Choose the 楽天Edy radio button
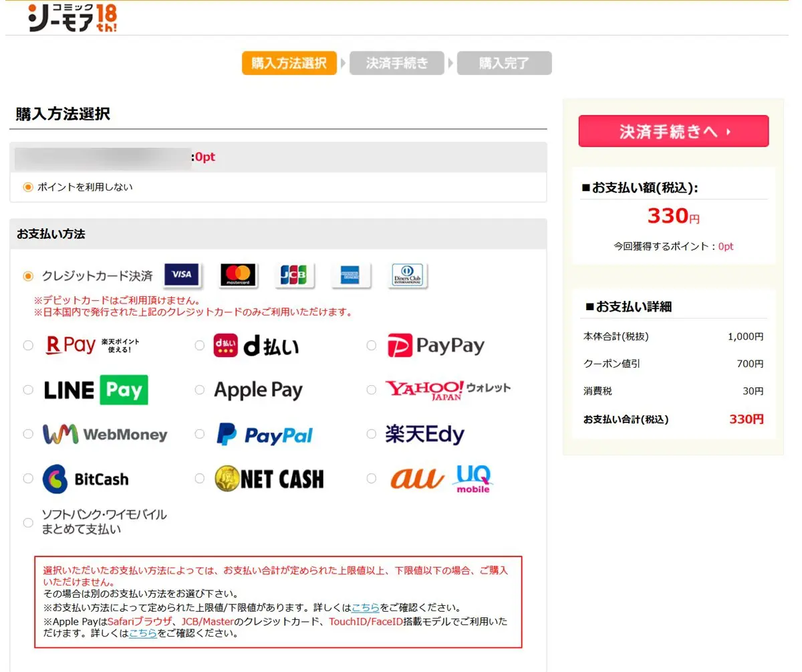The width and height of the screenshot is (802, 672). tap(372, 434)
